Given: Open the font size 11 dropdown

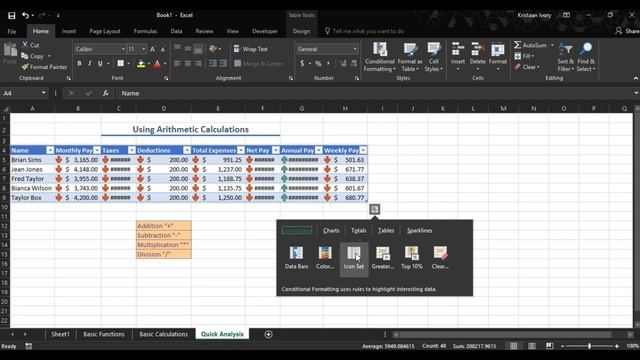Looking at the screenshot, I should (143, 49).
